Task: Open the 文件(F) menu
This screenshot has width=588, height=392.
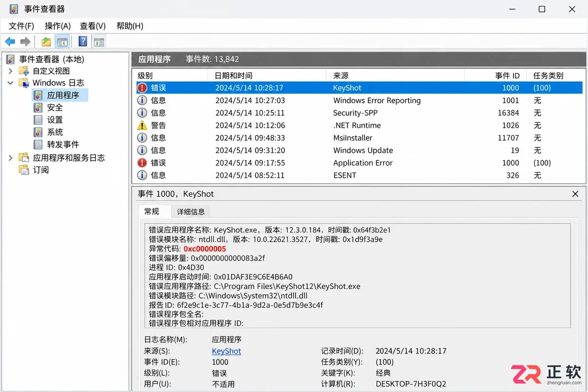Action: [21, 26]
